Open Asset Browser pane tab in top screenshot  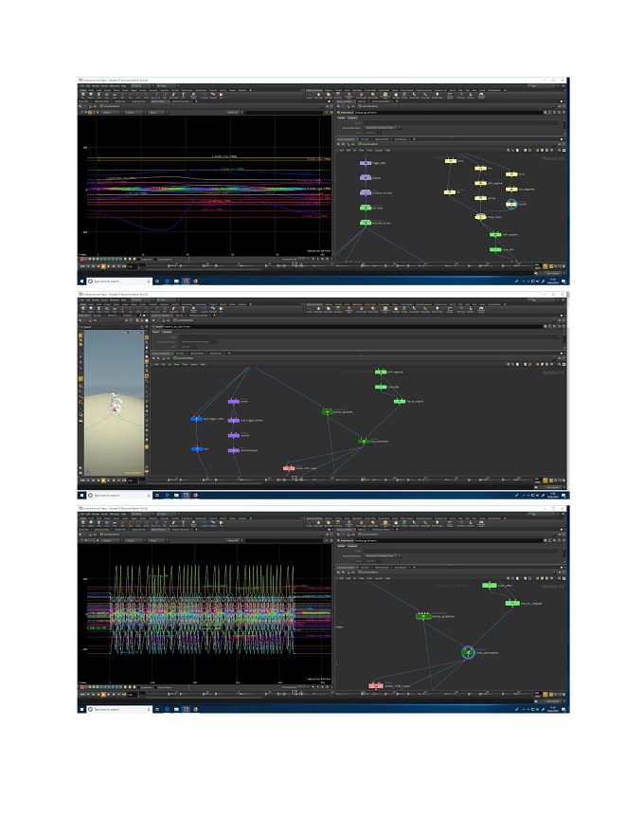401,139
